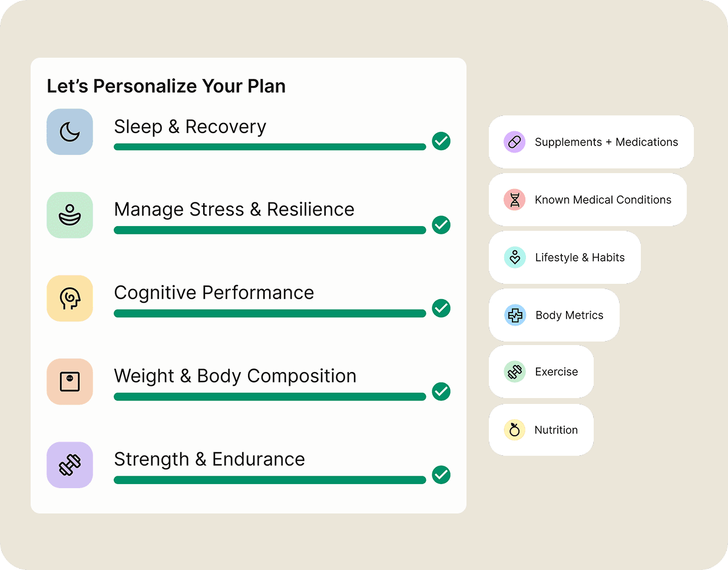Click the Weight & Body Composition progress bar
728x570 pixels.
[x=270, y=397]
